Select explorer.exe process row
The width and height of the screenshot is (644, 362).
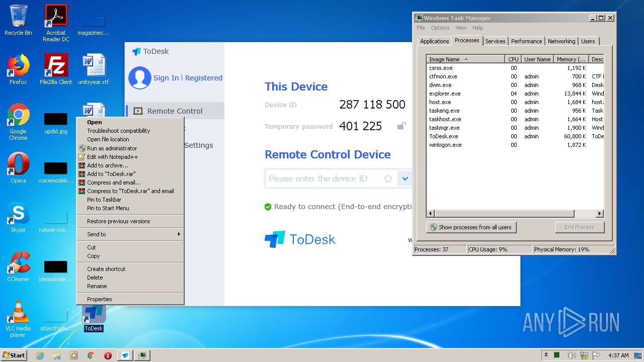tap(515, 94)
